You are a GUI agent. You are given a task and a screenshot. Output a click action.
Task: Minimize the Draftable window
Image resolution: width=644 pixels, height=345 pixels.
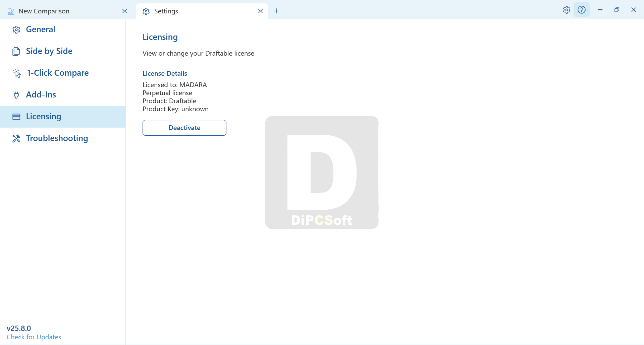600,10
